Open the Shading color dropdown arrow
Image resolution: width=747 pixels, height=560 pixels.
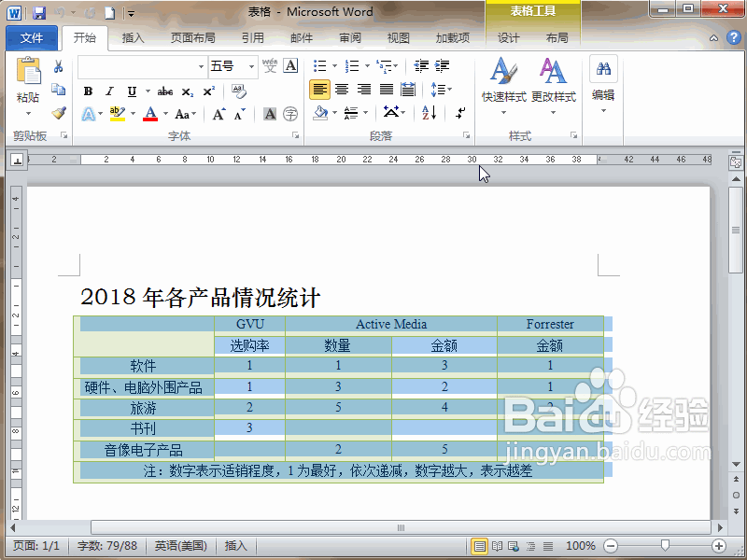[x=334, y=113]
